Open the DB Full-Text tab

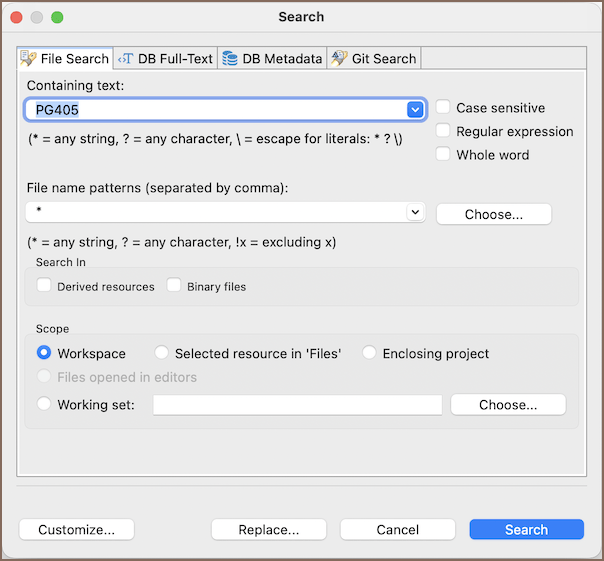[166, 59]
